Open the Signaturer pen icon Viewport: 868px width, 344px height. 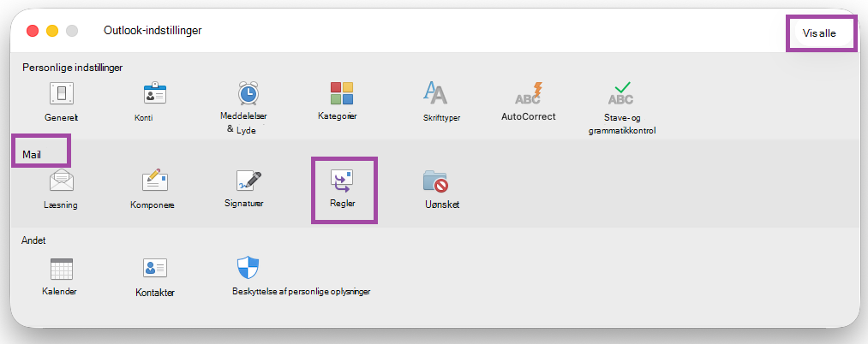(x=248, y=181)
